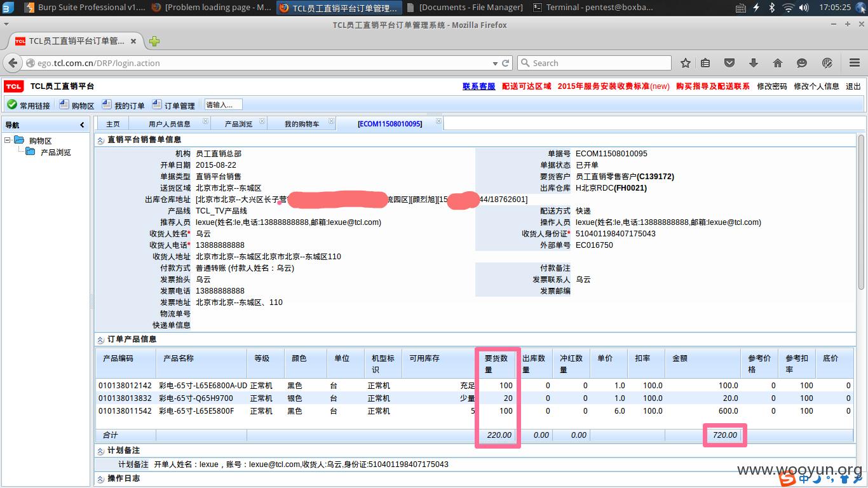Click the 请输入 search field

(x=223, y=104)
